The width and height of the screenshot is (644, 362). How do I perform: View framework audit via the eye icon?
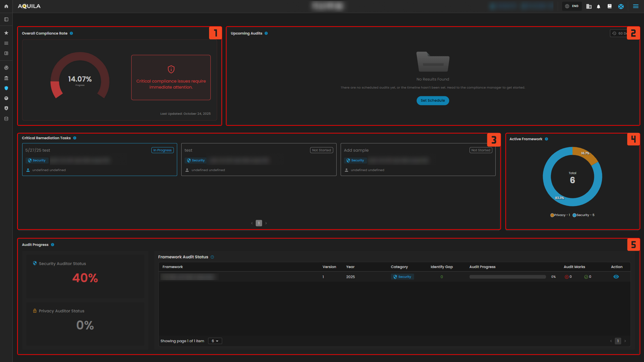click(616, 277)
